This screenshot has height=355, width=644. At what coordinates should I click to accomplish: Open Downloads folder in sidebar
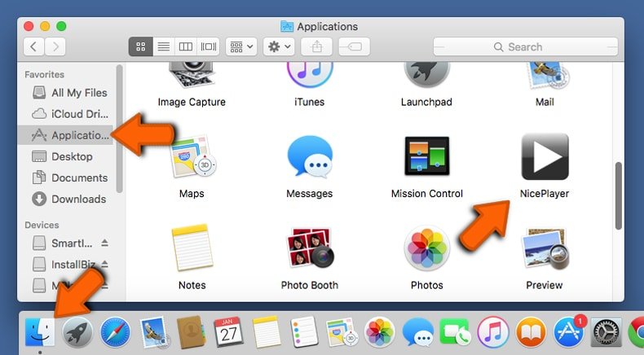(66, 199)
